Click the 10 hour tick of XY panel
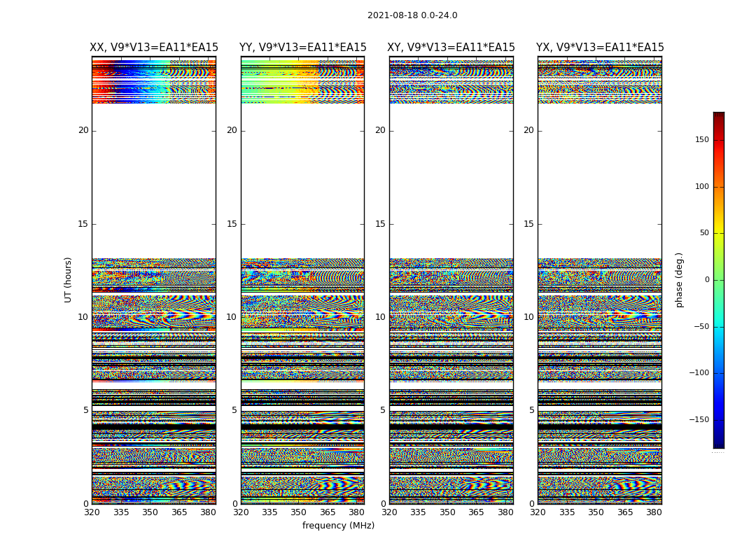Screen dimensions: 735x560 coord(381,317)
